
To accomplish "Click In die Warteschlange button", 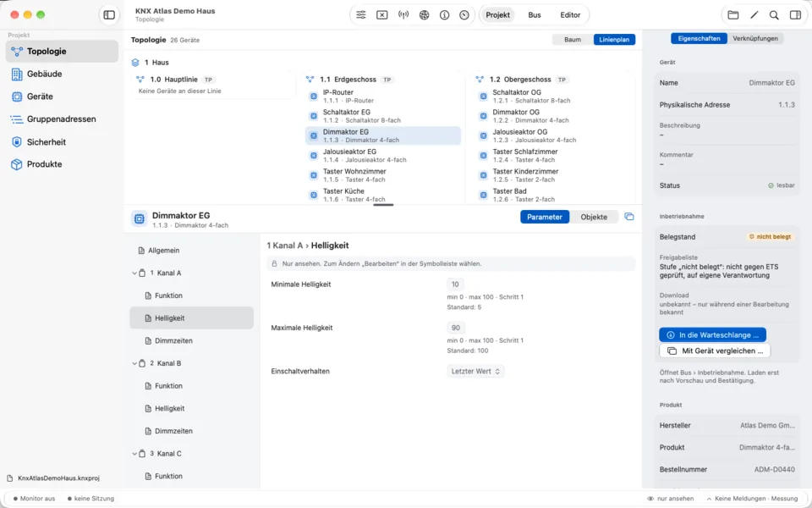I will 712,335.
